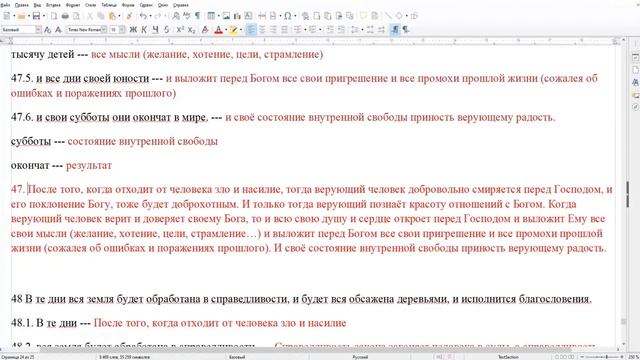Insert hyperlink icon

click(x=305, y=16)
